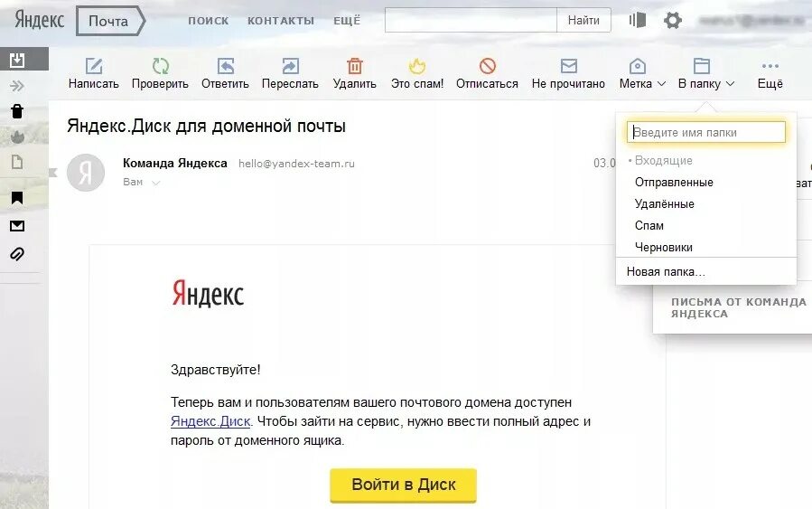Image resolution: width=812 pixels, height=509 pixels.
Task: Click the subject Яндекс.Диск для доменной почты
Action: (x=206, y=126)
